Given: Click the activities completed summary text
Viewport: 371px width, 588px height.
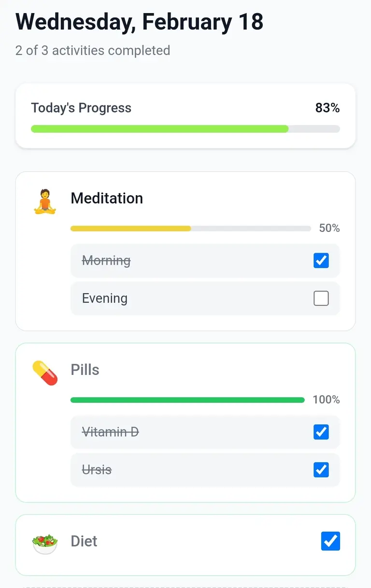Looking at the screenshot, I should click(92, 50).
